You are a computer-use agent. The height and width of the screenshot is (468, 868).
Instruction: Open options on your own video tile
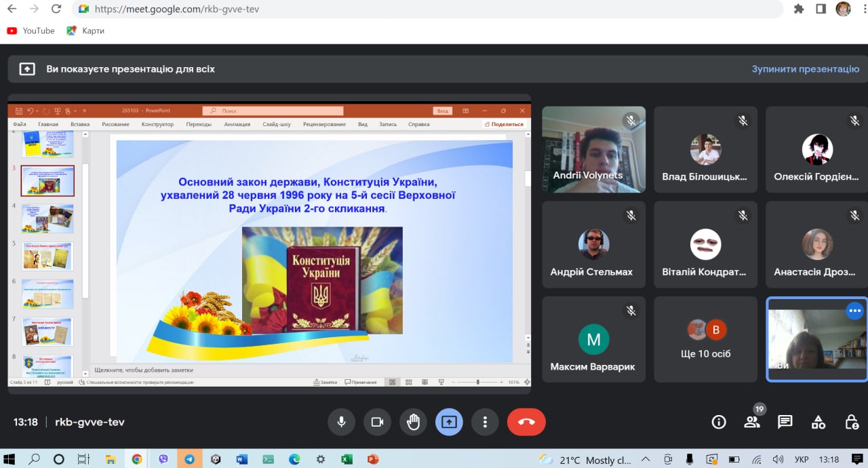[x=854, y=311]
